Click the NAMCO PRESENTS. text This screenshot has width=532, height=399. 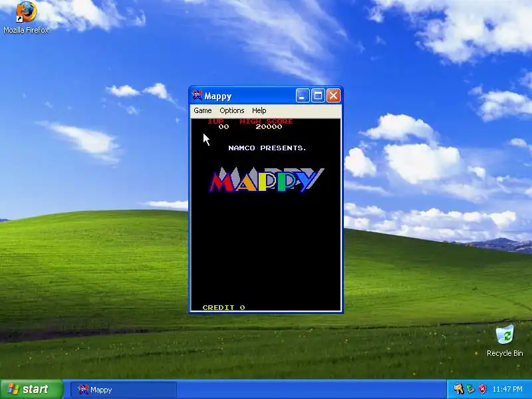point(267,148)
